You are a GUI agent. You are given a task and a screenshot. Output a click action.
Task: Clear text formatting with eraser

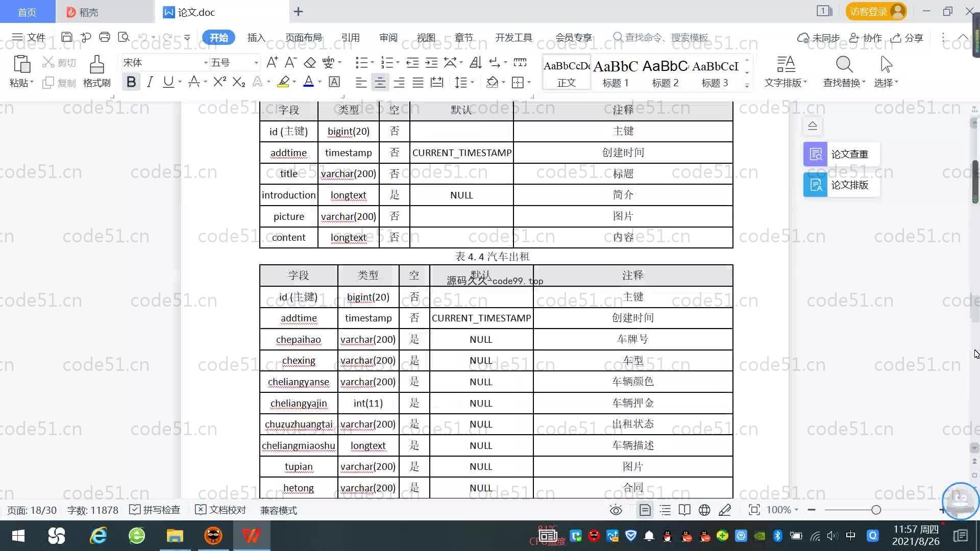pyautogui.click(x=310, y=63)
